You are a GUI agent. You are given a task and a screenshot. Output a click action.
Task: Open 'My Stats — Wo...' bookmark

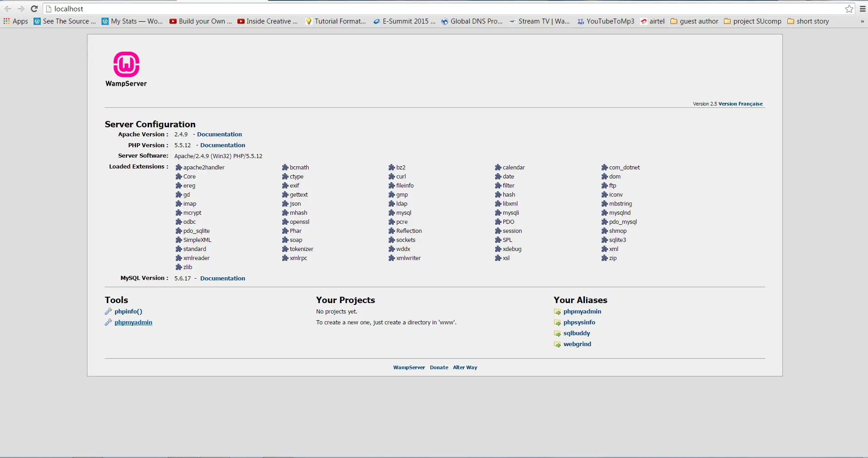(132, 21)
